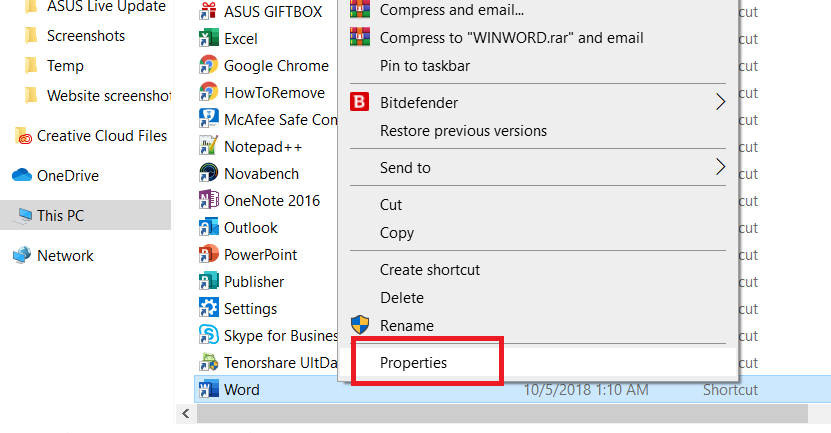Viewport: 831px width, 433px height.
Task: Select This PC in the navigation pane
Action: coord(60,216)
